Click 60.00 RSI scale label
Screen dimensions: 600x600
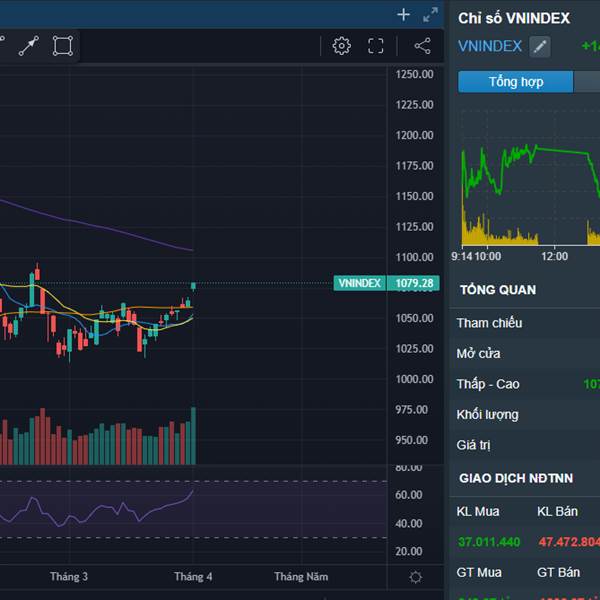point(409,495)
